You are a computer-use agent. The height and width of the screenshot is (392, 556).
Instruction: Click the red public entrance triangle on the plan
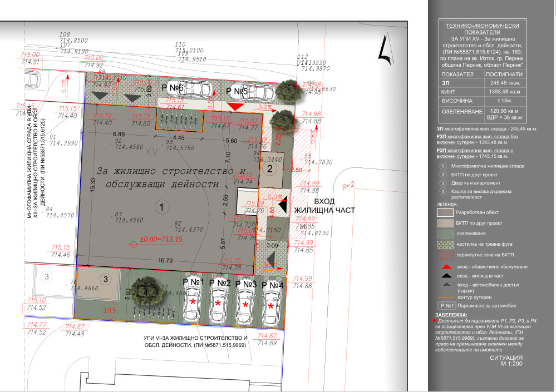(x=235, y=106)
